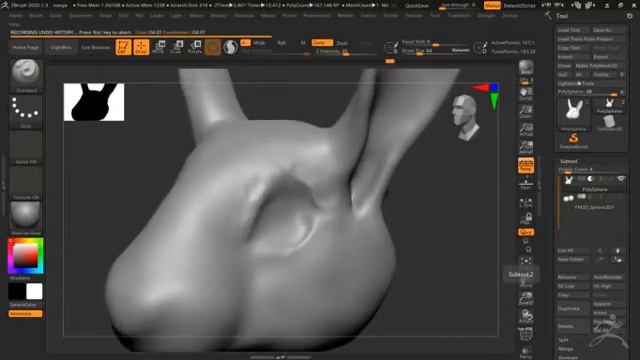This screenshot has width=640, height=360.
Task: Toggle the orange Qxyz rotation button
Action: click(526, 232)
